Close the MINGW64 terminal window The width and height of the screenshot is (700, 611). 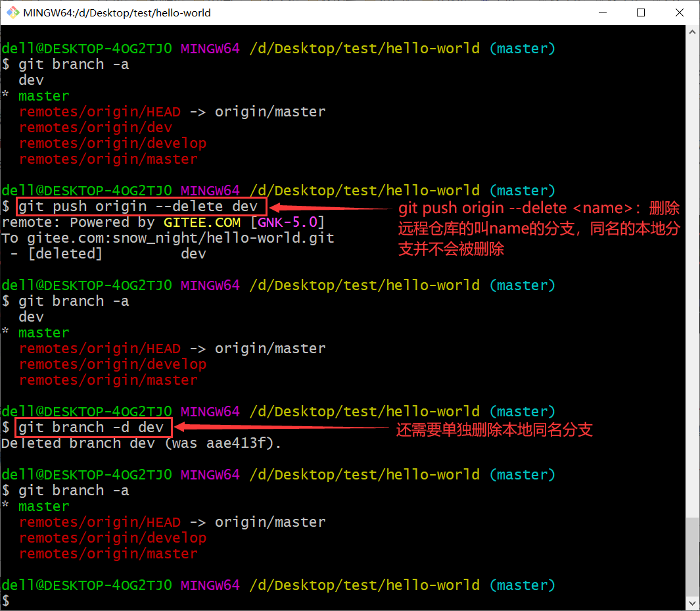coord(680,12)
